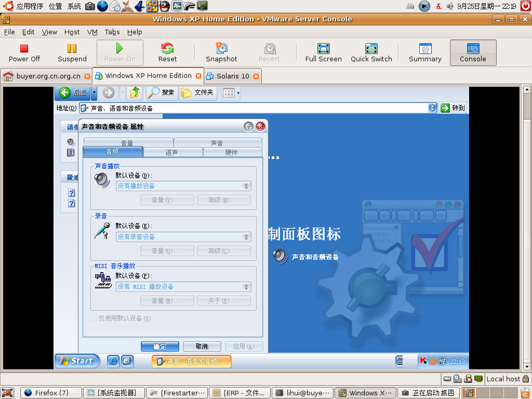Launch the penguin QQ icon in top panel
This screenshot has width=532, height=399.
click(x=165, y=6)
